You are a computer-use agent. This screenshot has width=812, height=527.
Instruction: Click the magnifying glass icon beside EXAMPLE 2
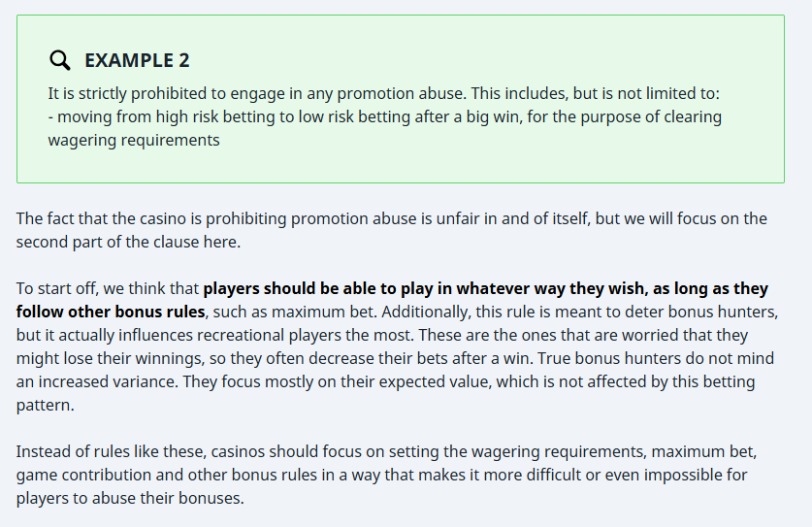click(59, 60)
